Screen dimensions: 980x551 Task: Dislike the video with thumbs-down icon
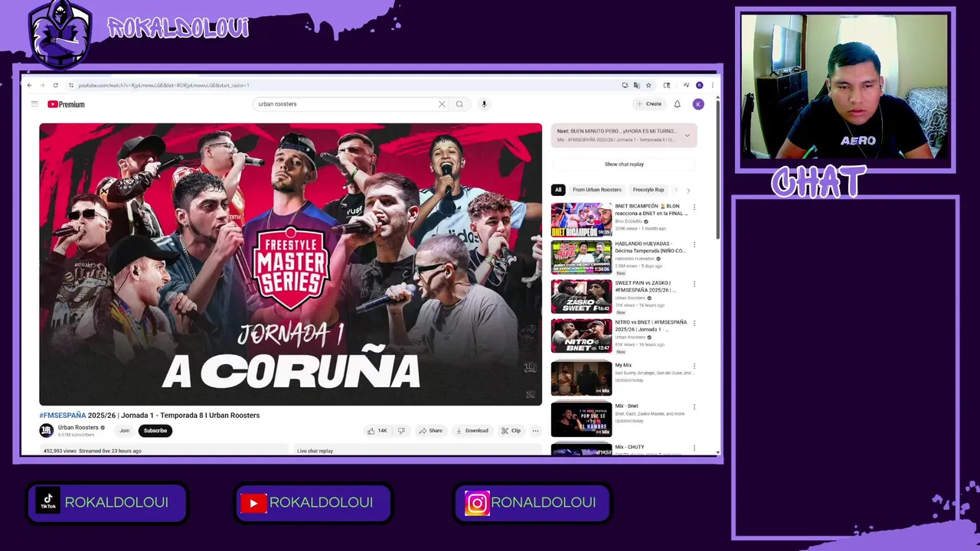coord(401,430)
